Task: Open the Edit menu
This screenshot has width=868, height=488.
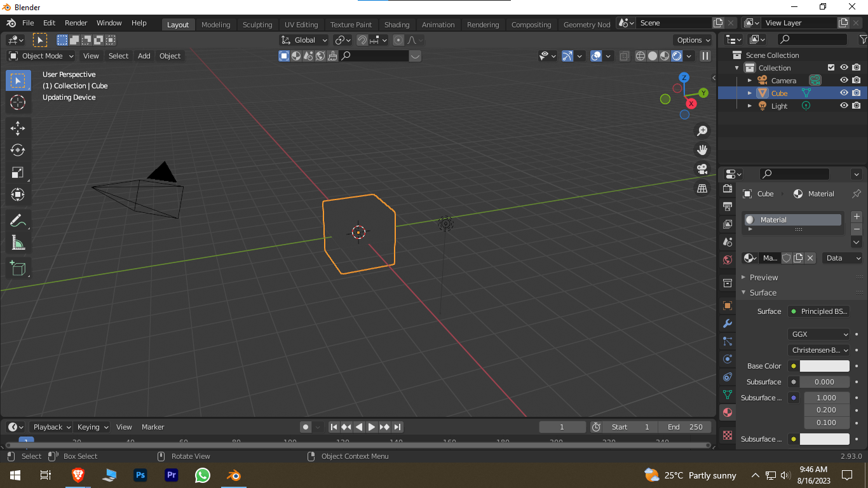Action: 49,23
